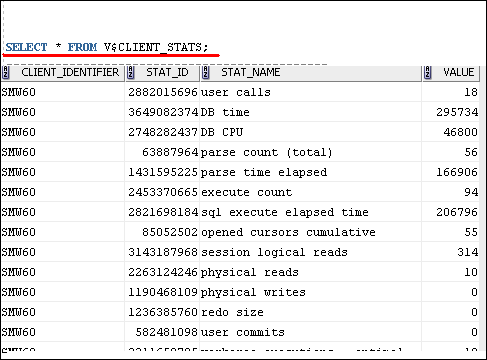Click STAT_ID value 63887964

pos(170,152)
